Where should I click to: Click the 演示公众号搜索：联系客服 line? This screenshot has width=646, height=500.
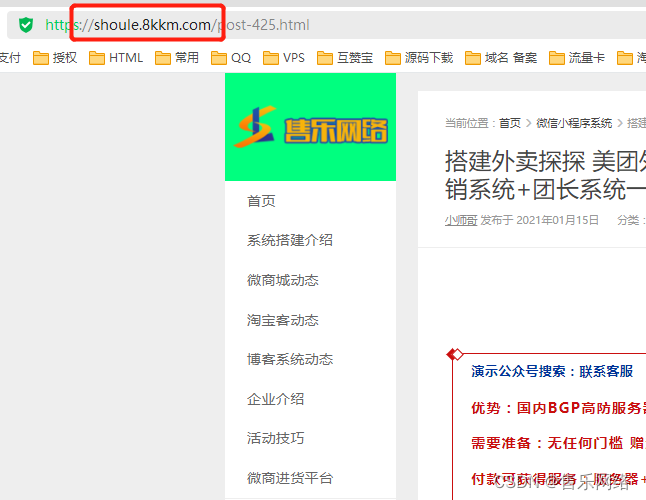pos(552,371)
